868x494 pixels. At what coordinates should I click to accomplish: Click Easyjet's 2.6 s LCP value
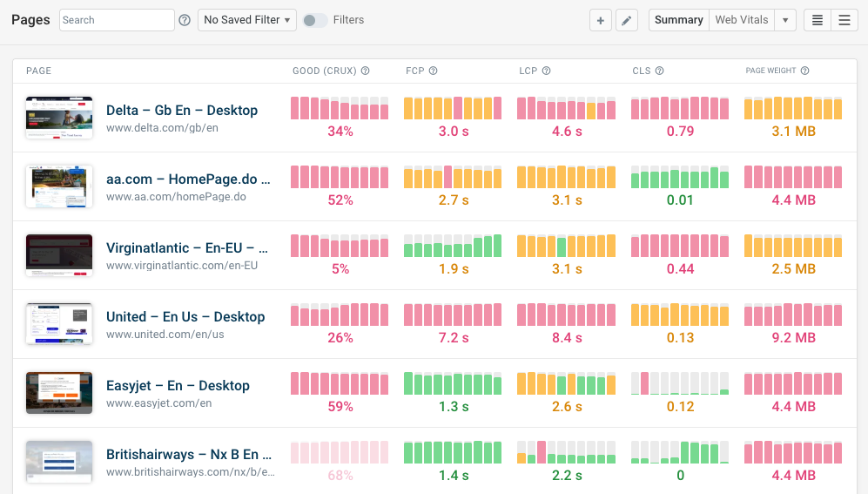(567, 407)
